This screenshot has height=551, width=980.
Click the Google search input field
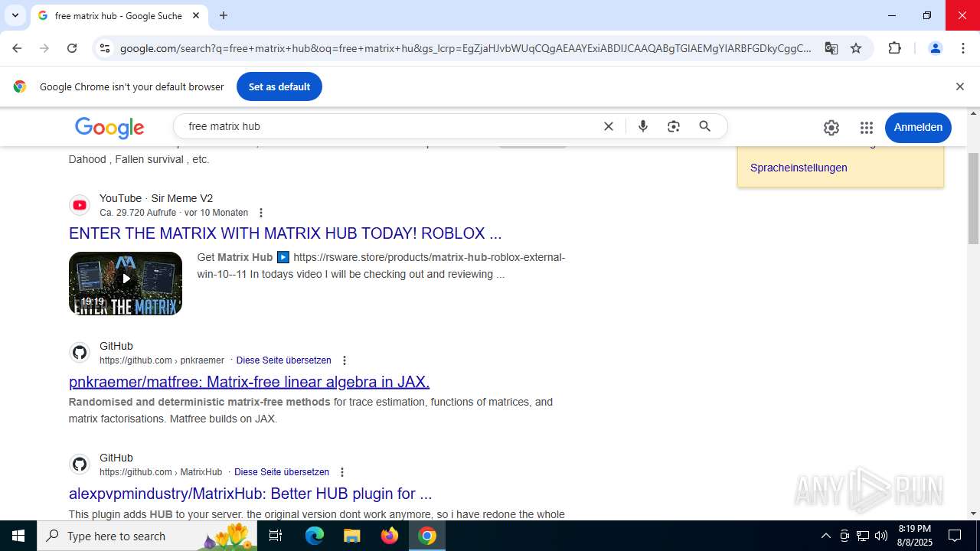coord(390,126)
